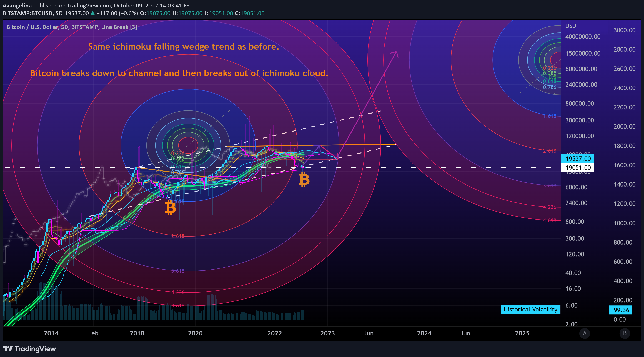Click the Bitcoin symbol under the 2019 low

[x=170, y=207]
